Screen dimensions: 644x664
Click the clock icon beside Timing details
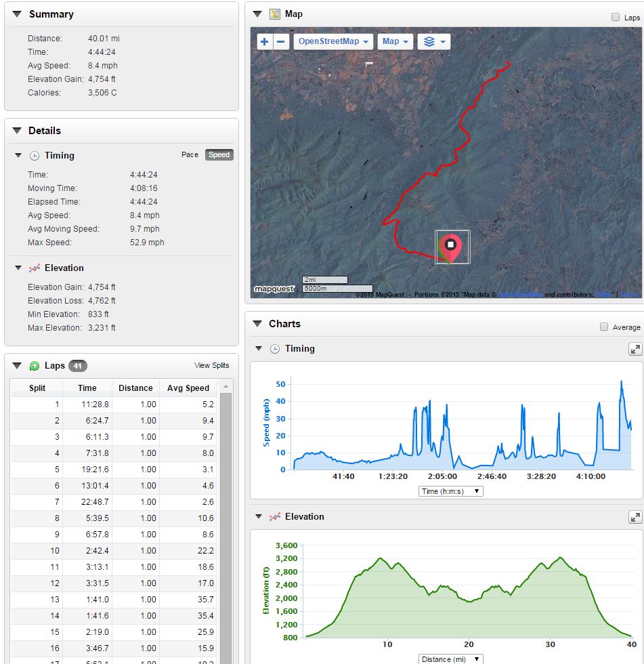pyautogui.click(x=35, y=156)
